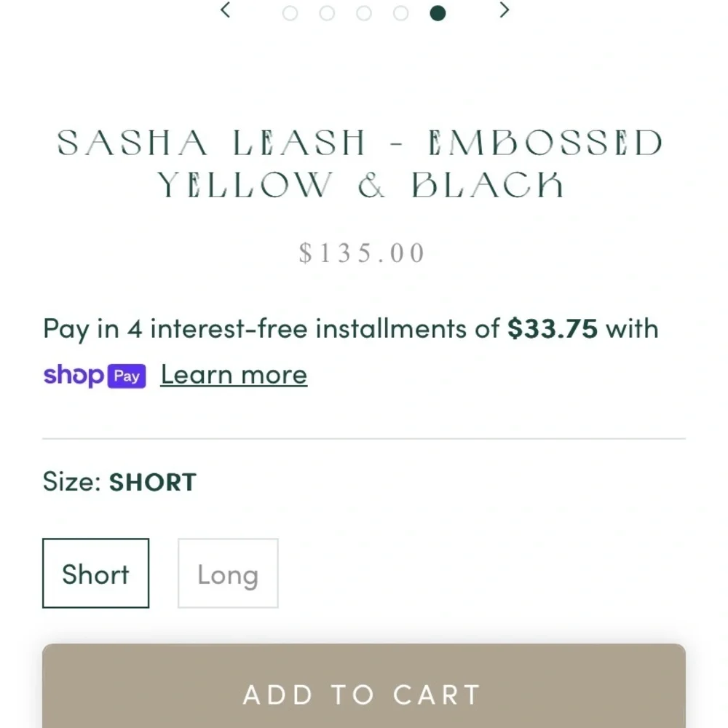This screenshot has width=728, height=728.
Task: Choose the Short size option
Action: click(95, 573)
